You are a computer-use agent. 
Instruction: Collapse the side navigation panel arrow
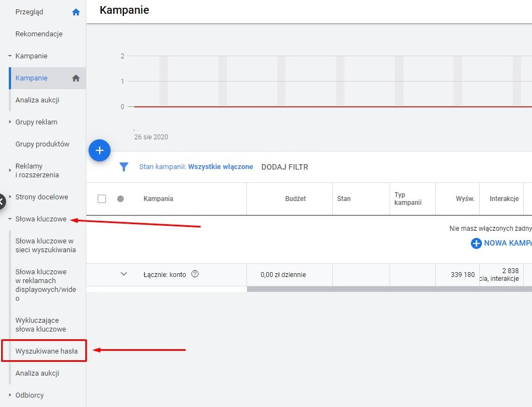pos(2,201)
